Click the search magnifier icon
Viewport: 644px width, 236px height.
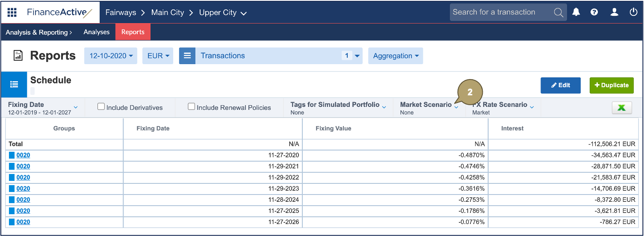coord(558,12)
